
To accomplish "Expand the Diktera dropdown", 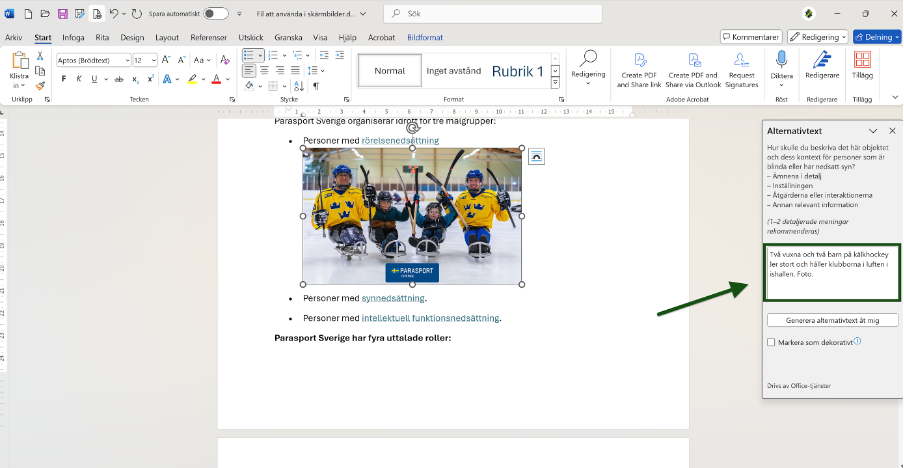I will [x=781, y=85].
